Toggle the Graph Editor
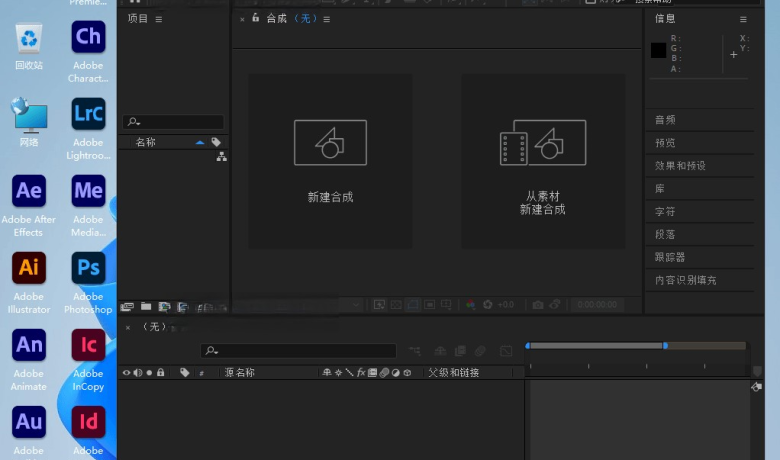The image size is (780, 460). pos(506,351)
